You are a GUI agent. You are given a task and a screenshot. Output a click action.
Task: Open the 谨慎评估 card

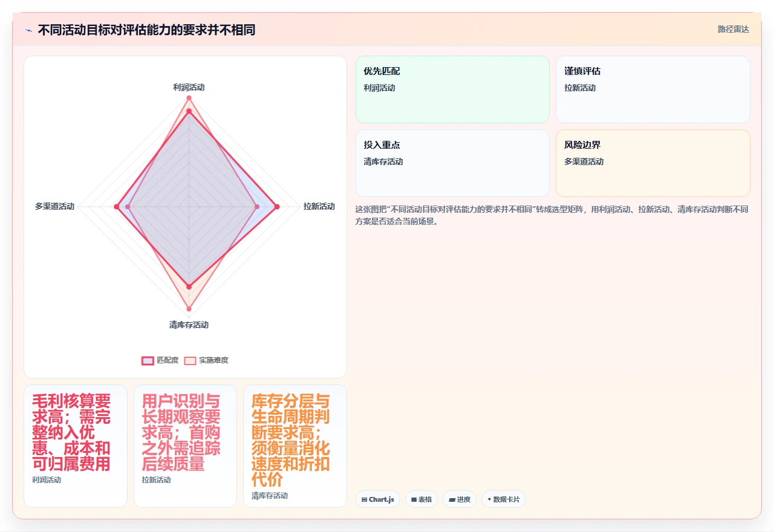coord(653,89)
